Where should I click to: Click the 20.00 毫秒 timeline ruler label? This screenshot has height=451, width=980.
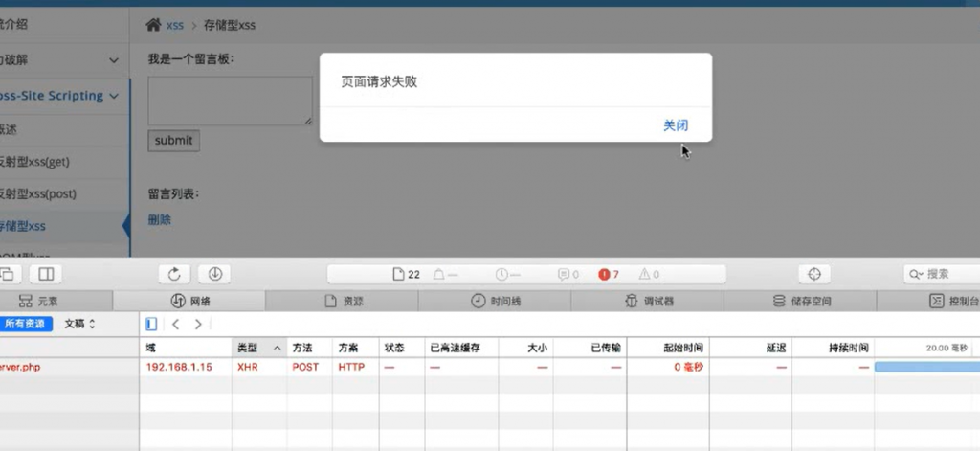pyautogui.click(x=947, y=348)
